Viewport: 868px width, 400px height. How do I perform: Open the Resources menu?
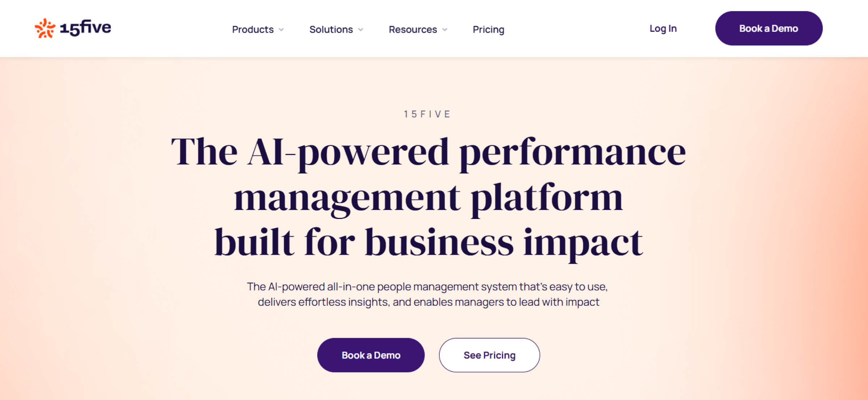point(413,29)
